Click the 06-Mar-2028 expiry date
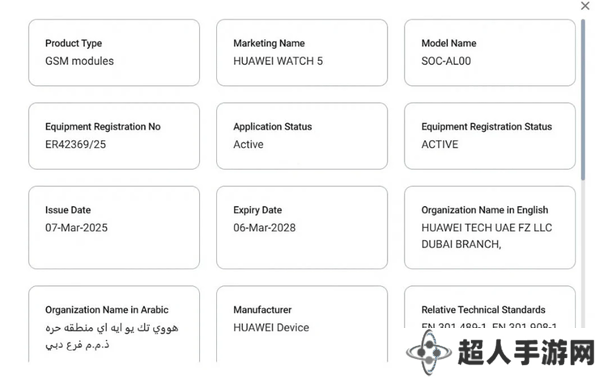Viewport: 600px width, 378px height. [264, 228]
